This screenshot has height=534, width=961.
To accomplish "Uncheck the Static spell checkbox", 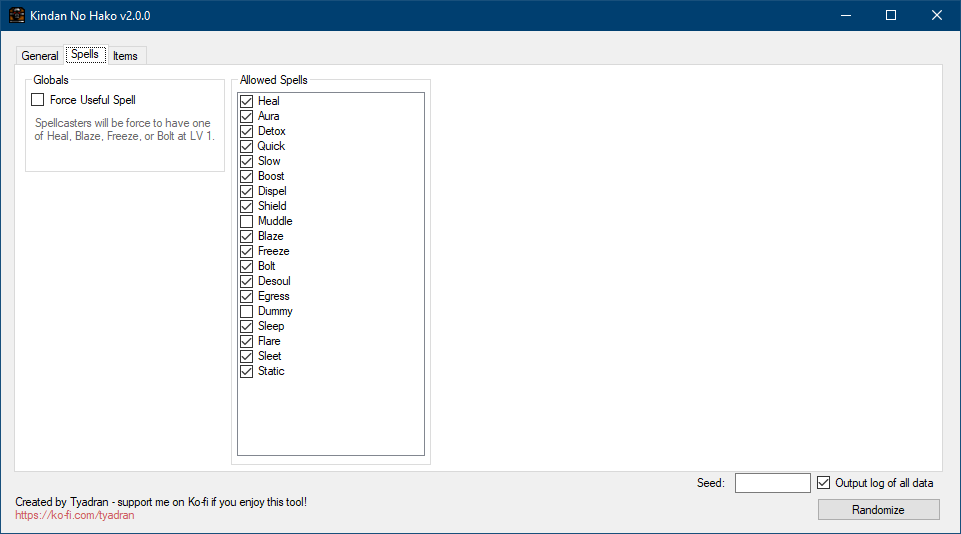I will coord(247,371).
